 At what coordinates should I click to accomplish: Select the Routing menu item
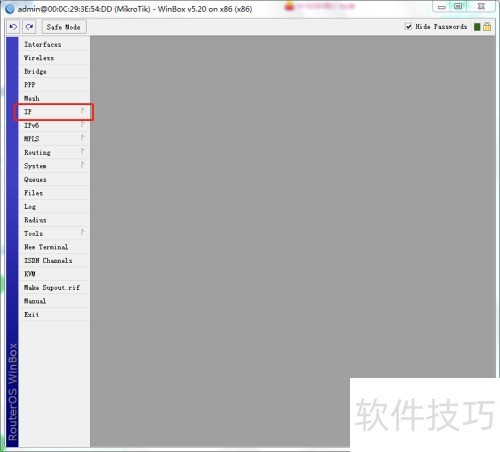tap(54, 152)
